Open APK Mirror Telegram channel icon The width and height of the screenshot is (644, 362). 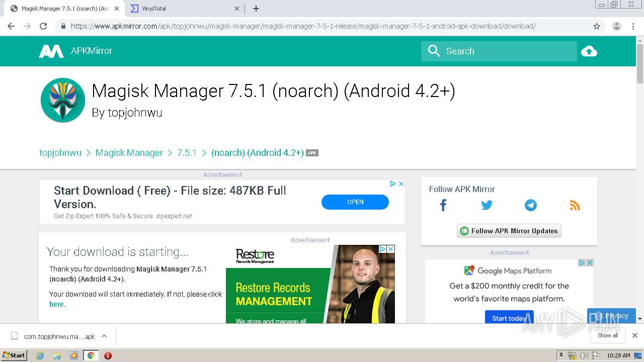tap(531, 205)
